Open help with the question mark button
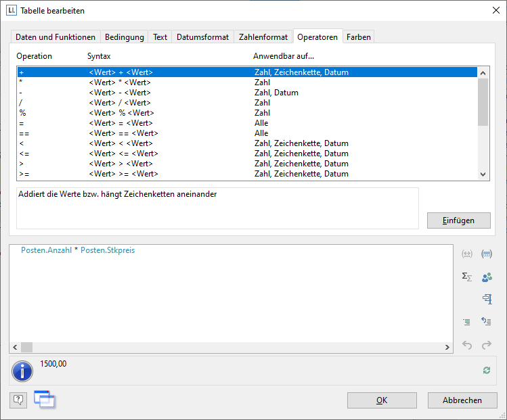Viewport: 507px width, 420px height. click(x=18, y=400)
